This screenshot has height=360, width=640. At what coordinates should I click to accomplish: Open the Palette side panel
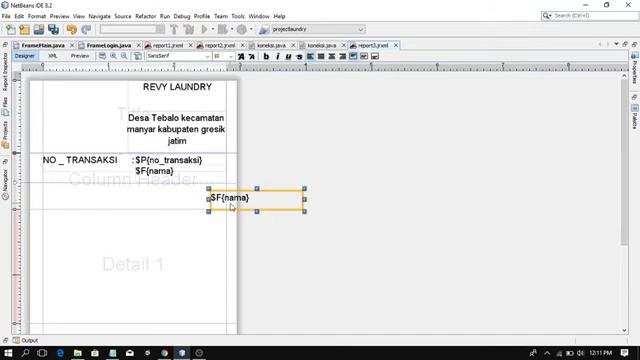coord(635,117)
